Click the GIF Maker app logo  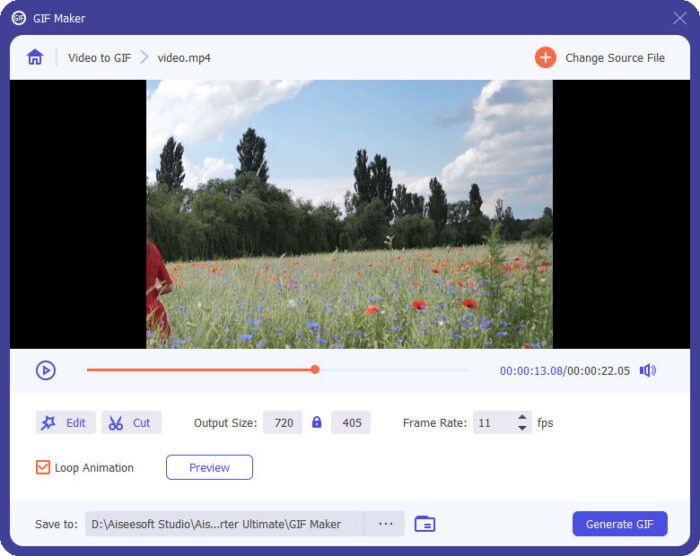(18, 18)
